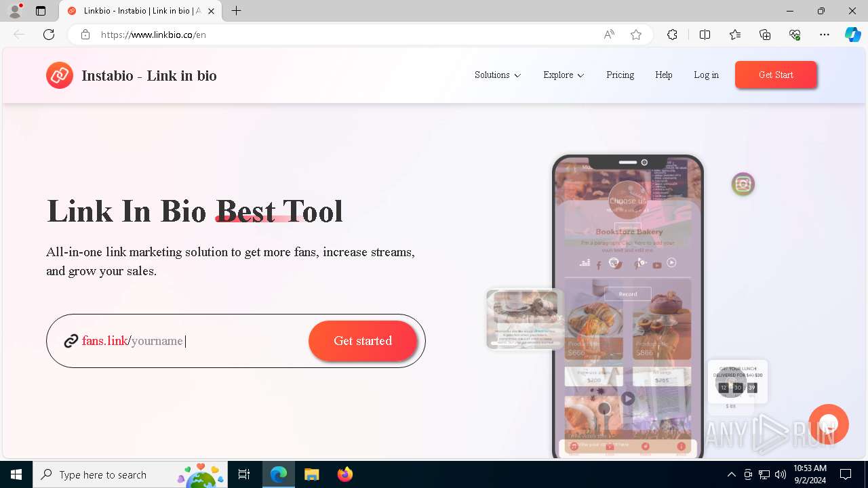This screenshot has width=868, height=488.
Task: Launch Firefox from taskbar
Action: [345, 474]
